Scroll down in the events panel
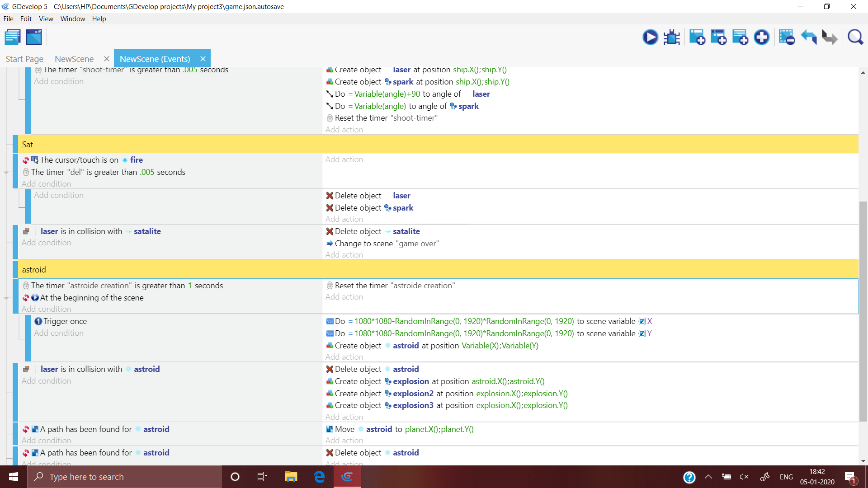The width and height of the screenshot is (868, 488). point(863,460)
